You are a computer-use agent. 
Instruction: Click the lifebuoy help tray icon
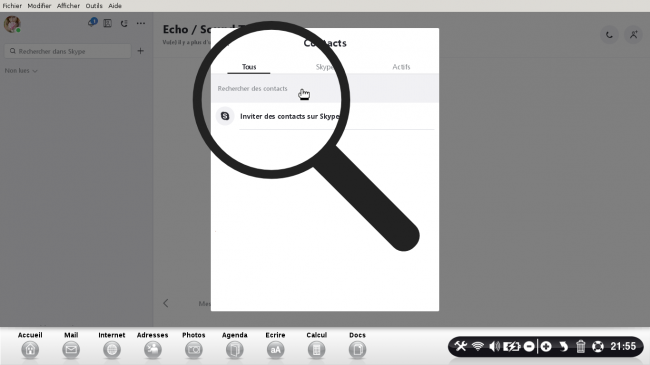point(598,346)
